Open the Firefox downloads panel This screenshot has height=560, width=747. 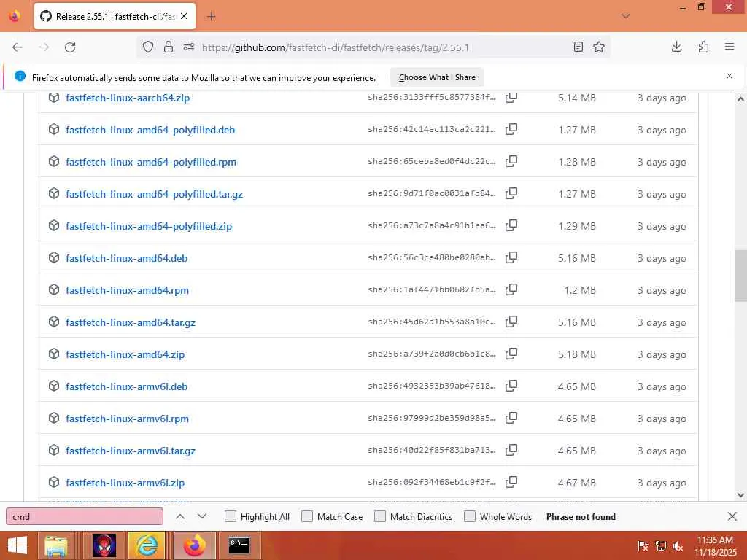[676, 47]
